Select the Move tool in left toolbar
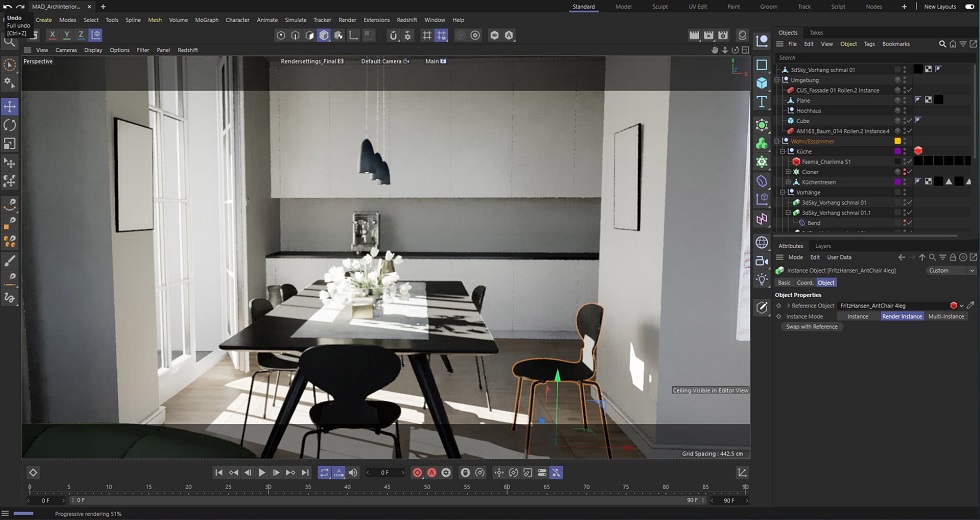Image resolution: width=980 pixels, height=520 pixels. (10, 106)
